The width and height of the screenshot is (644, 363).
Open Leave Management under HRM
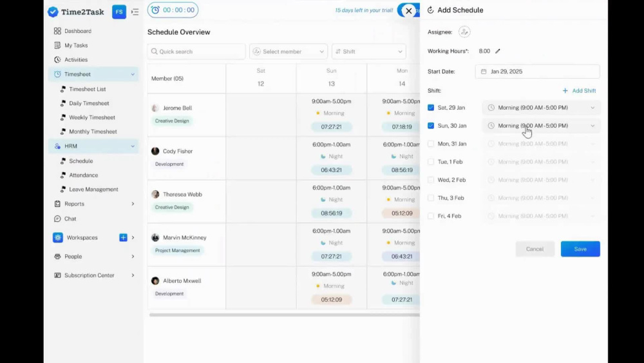[93, 189]
